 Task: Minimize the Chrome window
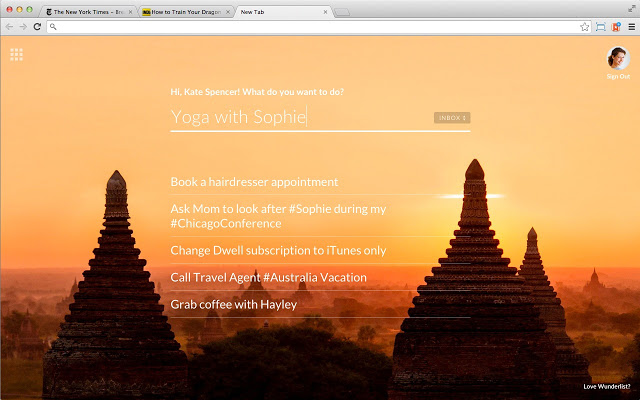19,9
